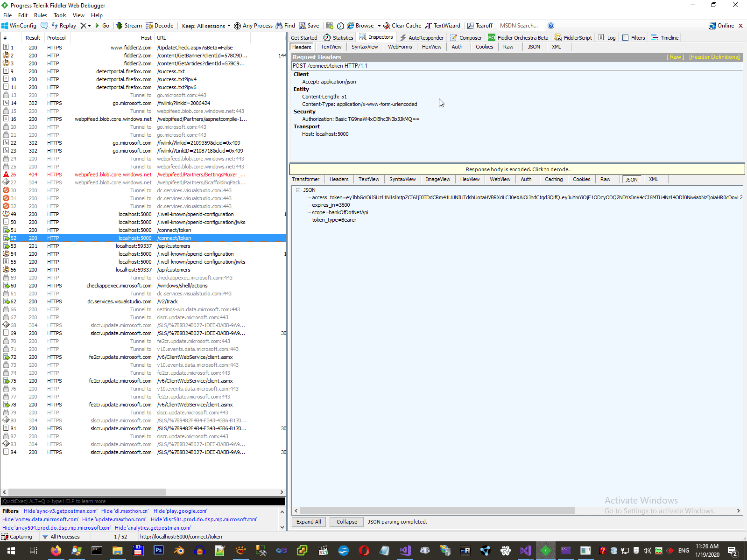747x560 pixels.
Task: Open Blender from the taskbar
Action: pos(179,551)
